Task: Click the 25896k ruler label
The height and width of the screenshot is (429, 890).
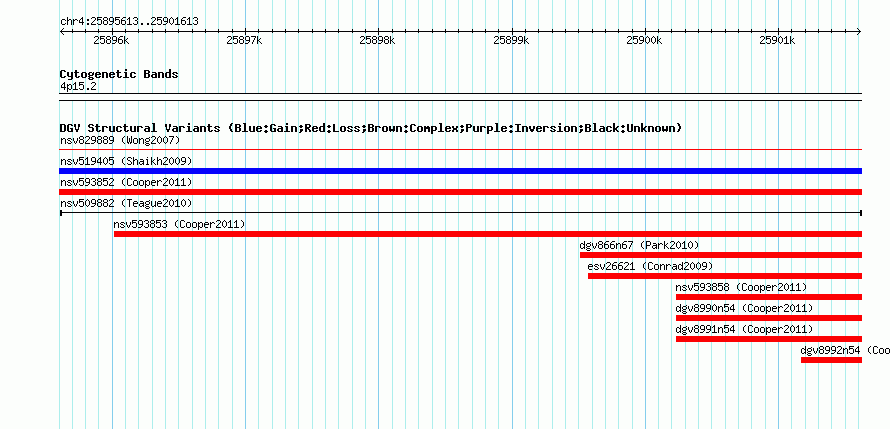Action: [x=111, y=40]
